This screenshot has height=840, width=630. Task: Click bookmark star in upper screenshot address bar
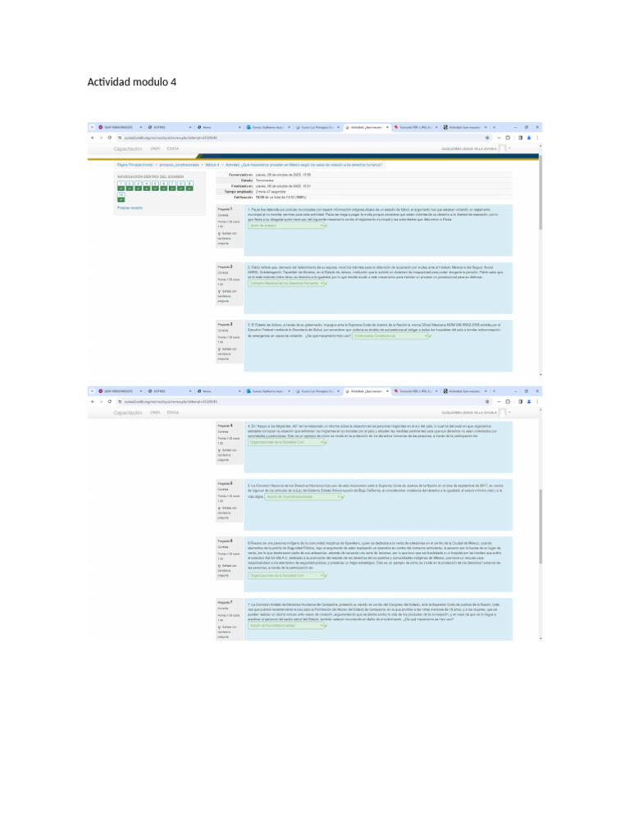[487, 138]
